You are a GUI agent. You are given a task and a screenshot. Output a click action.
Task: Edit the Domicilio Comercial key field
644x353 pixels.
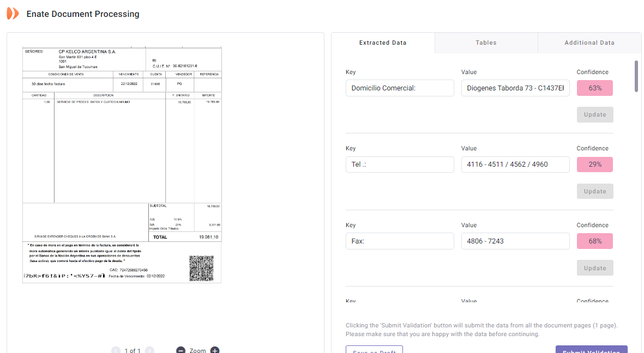400,88
